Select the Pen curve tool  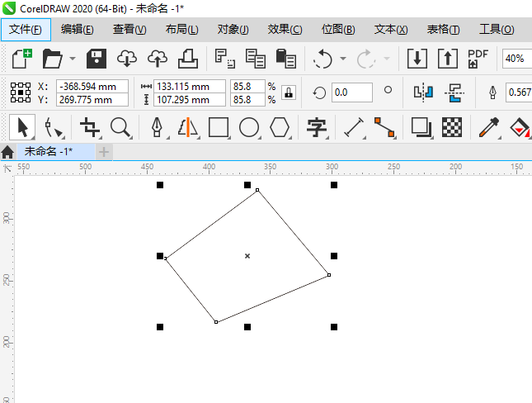[x=157, y=127]
